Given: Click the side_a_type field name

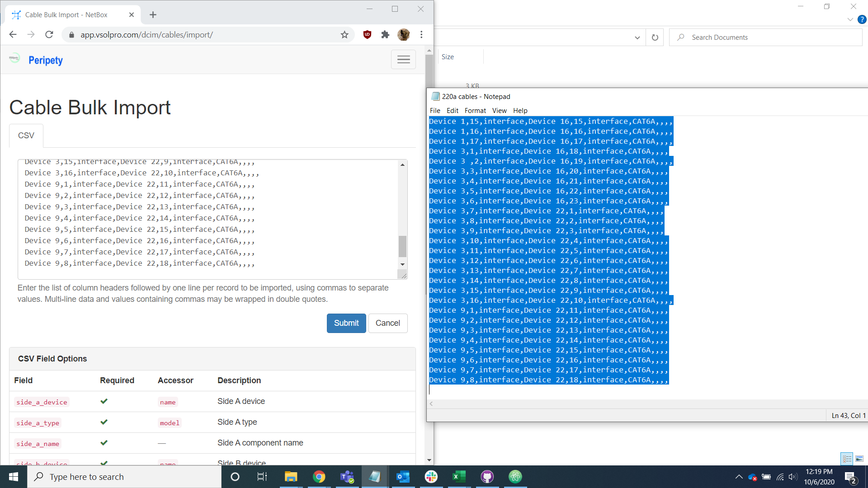Looking at the screenshot, I should pos(38,423).
